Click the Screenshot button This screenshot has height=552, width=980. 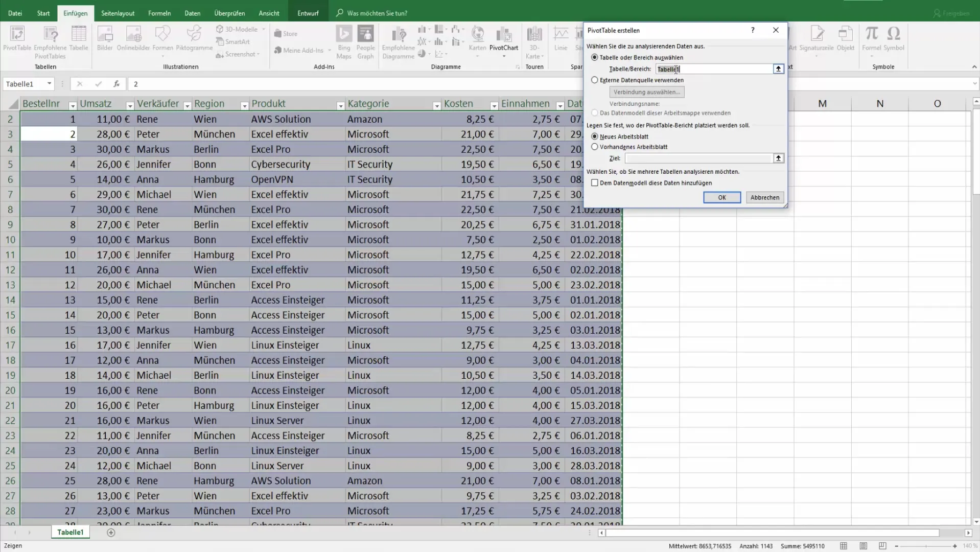(x=238, y=54)
